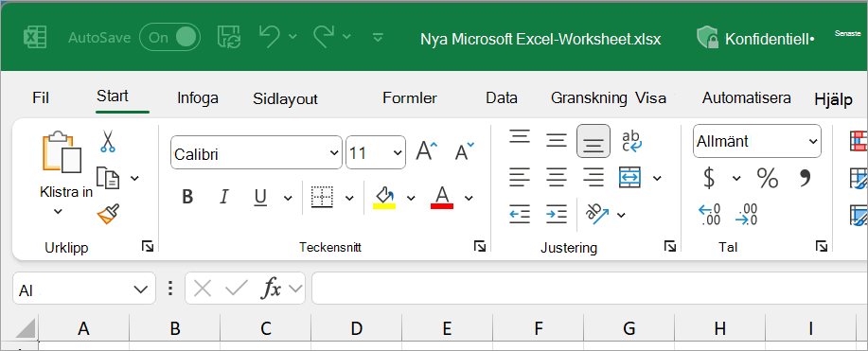Image resolution: width=868 pixels, height=351 pixels.
Task: Apply percent style
Action: 768,178
